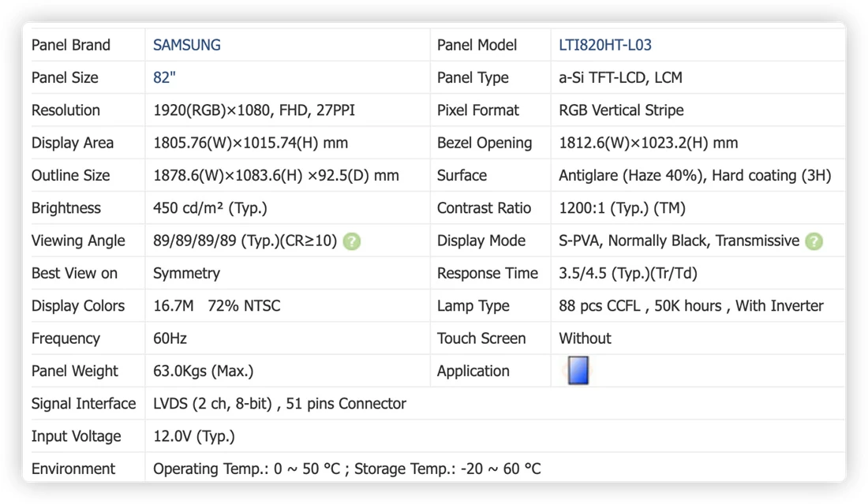Click the Pixel Format value 'RGB Vertical Stripe'
The height and width of the screenshot is (504, 868).
pyautogui.click(x=621, y=110)
